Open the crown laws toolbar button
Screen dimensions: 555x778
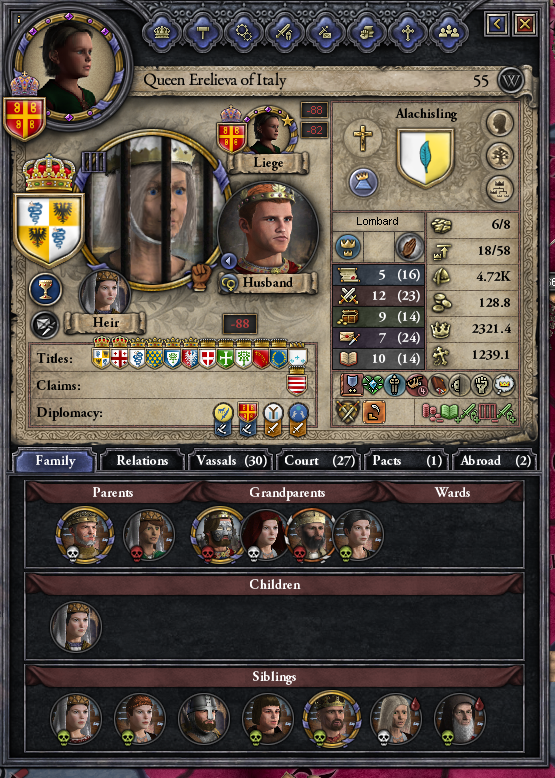[x=162, y=33]
